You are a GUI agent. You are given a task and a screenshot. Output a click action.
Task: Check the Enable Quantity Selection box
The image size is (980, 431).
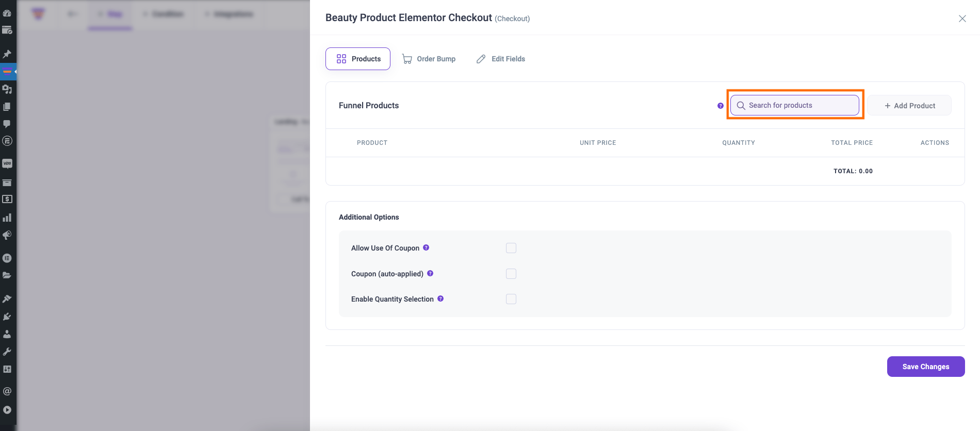pos(511,299)
